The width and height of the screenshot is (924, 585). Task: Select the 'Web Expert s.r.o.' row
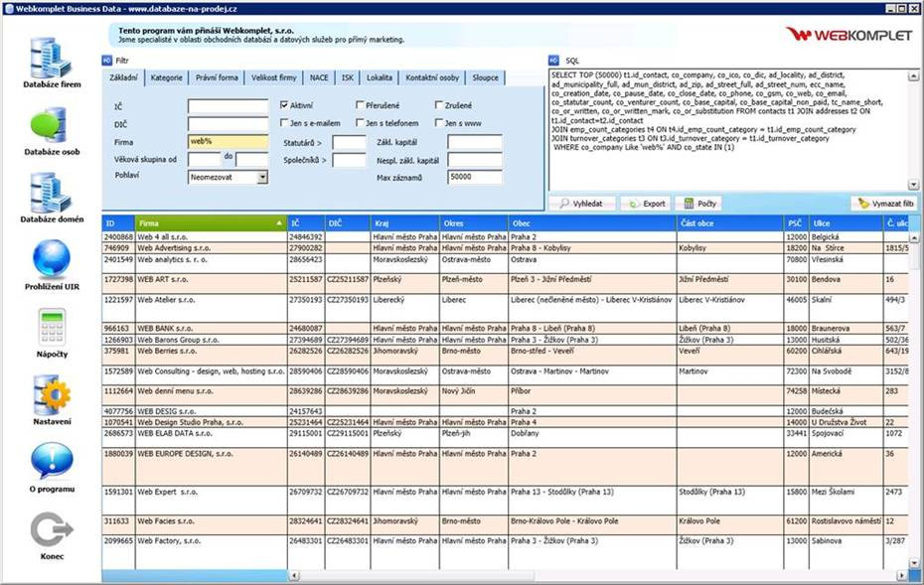506,501
